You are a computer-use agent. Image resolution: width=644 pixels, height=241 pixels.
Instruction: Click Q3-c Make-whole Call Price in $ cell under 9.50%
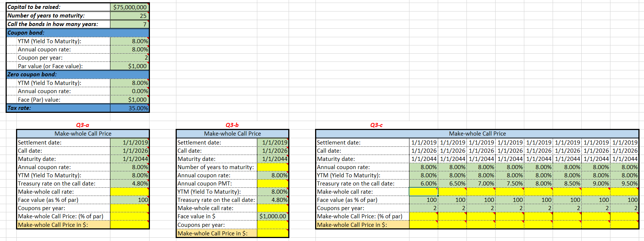[625, 225]
